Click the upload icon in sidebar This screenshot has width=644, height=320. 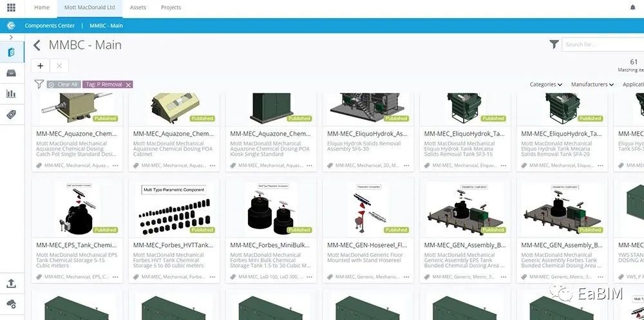tap(11, 283)
